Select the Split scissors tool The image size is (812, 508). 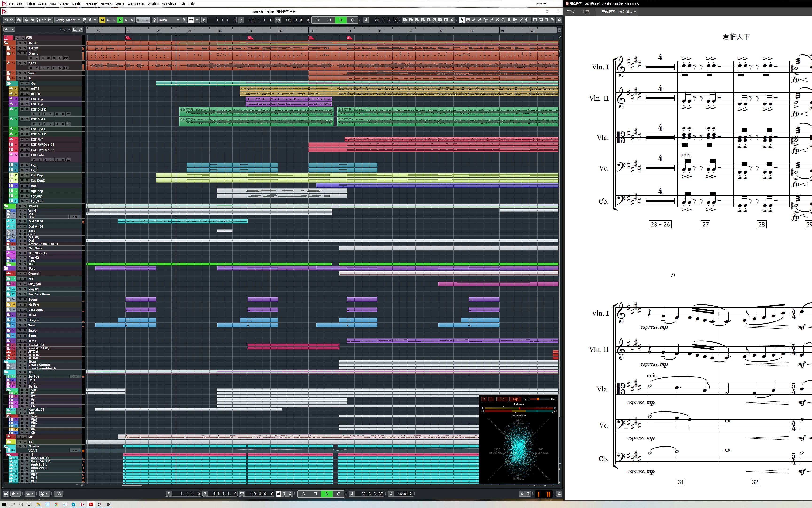(x=485, y=20)
